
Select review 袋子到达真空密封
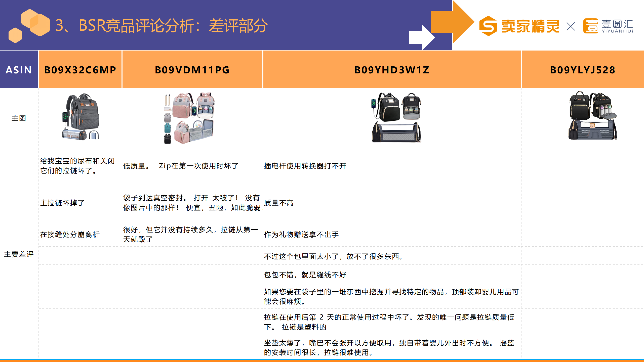[193, 202]
